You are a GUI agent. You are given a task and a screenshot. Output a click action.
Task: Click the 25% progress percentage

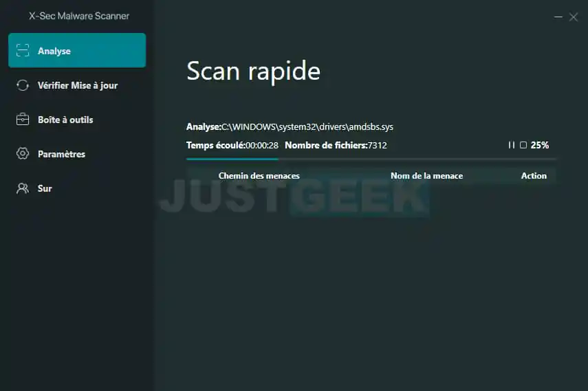pos(540,145)
